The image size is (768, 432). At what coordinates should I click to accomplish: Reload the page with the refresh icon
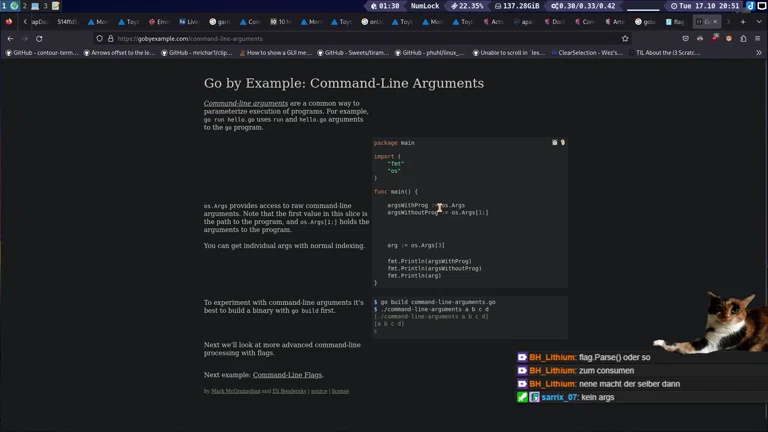click(39, 38)
